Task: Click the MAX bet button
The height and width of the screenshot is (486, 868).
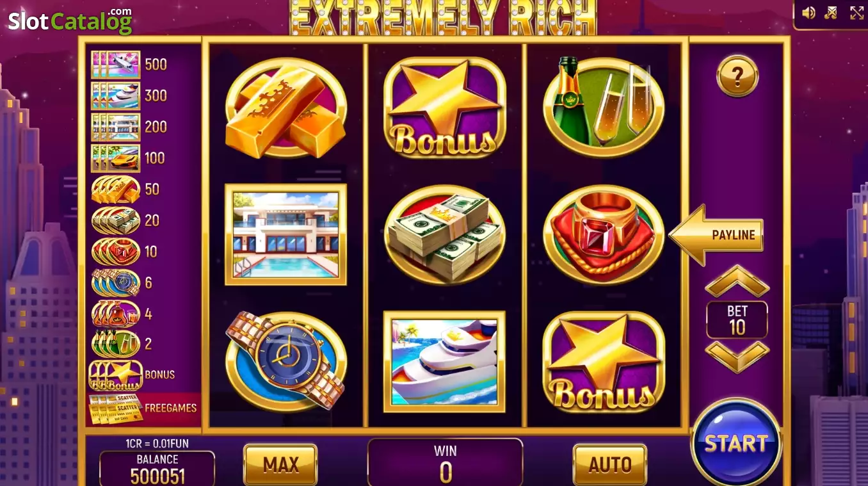Action: (x=280, y=464)
